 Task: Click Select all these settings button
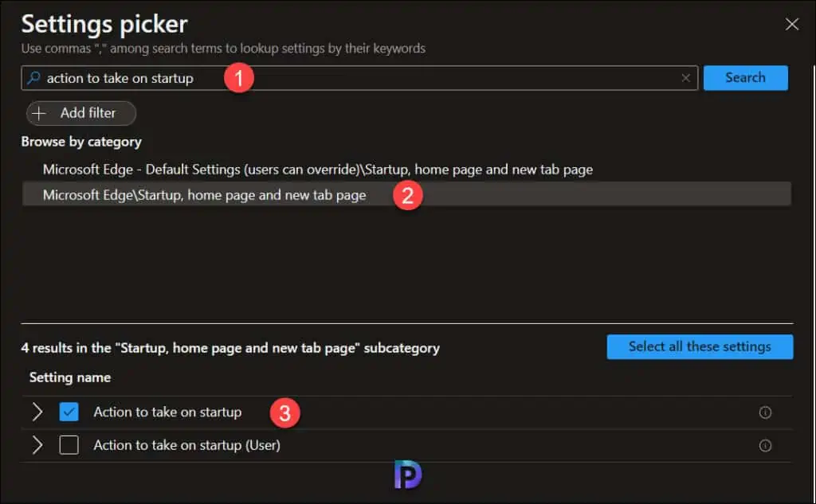pyautogui.click(x=700, y=346)
